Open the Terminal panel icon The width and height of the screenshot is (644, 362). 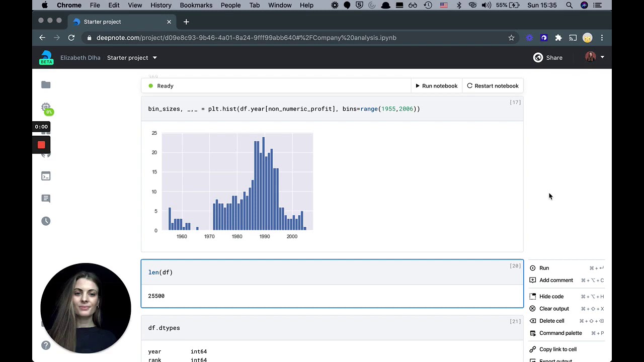click(x=46, y=176)
